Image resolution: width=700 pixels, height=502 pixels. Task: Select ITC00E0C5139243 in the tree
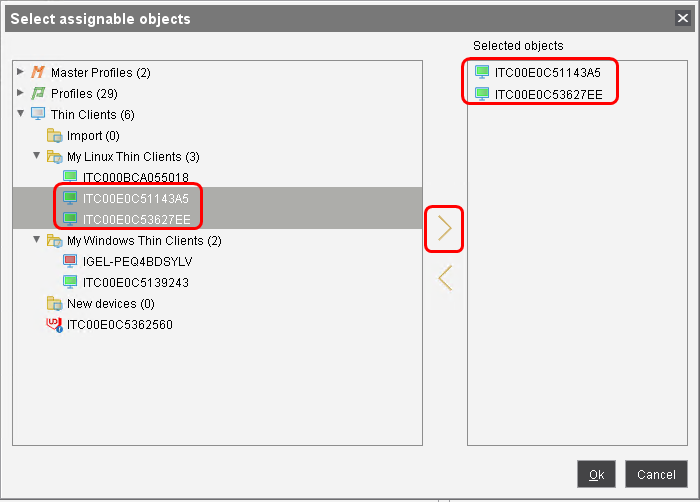tap(136, 282)
